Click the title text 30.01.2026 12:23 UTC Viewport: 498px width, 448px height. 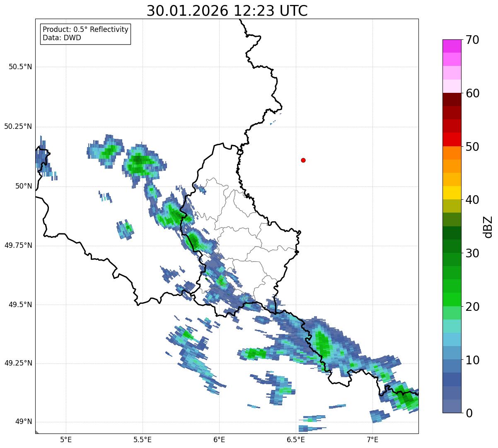227,11
